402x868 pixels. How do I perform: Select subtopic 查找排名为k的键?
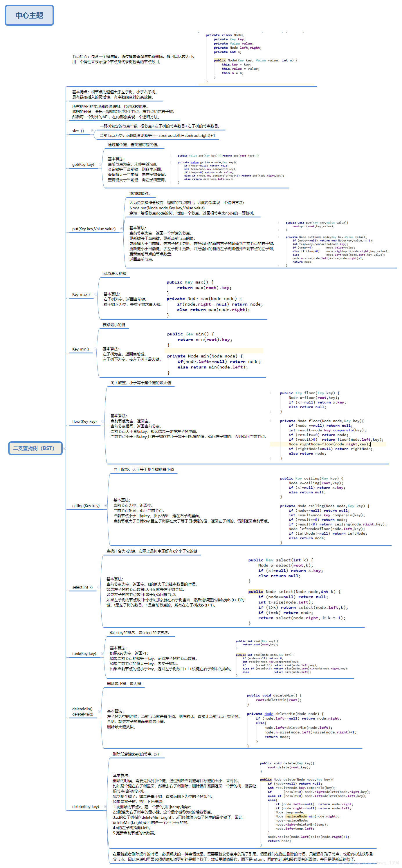tap(152, 551)
